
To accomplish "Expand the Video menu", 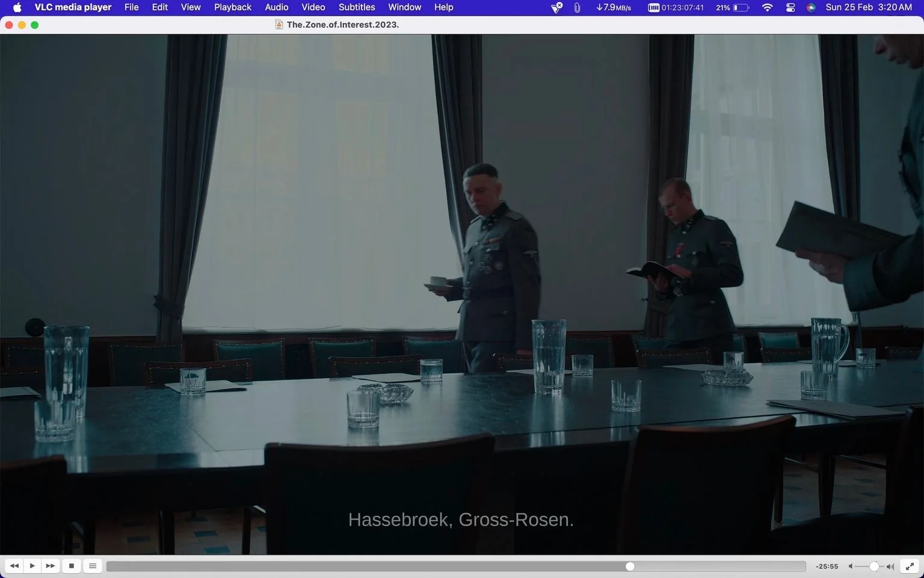I will [313, 7].
